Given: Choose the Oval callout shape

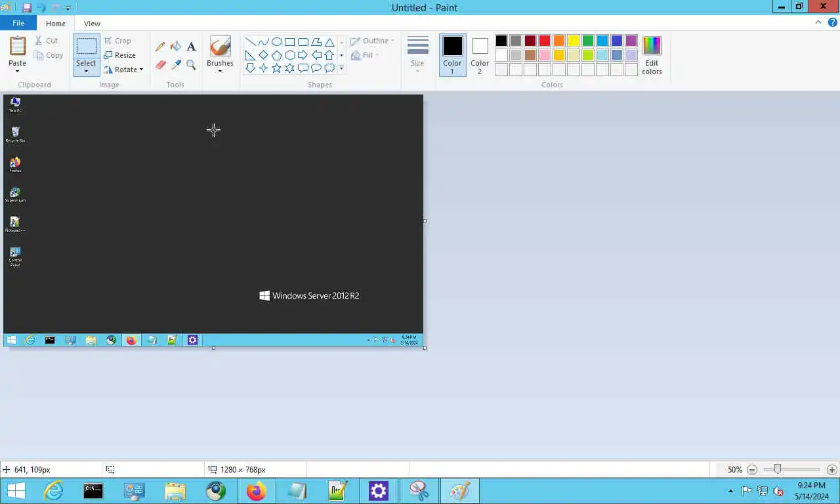Looking at the screenshot, I should pos(316,68).
